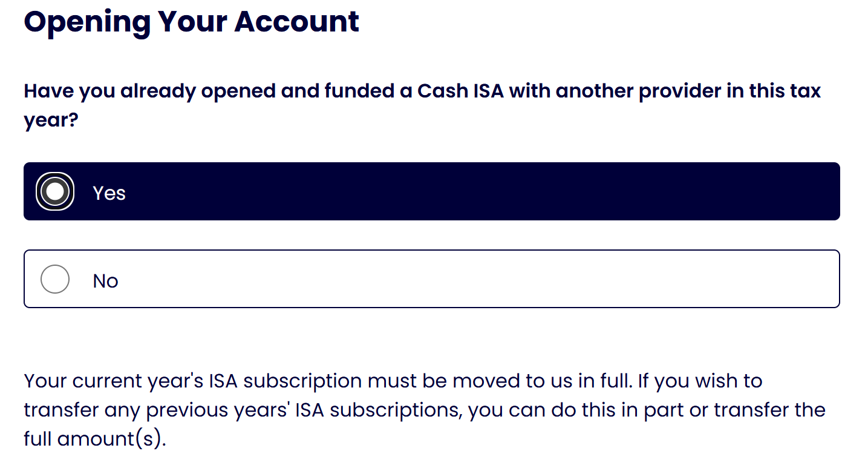Click the word 'year?' in the question
This screenshot has width=868, height=468.
[51, 120]
